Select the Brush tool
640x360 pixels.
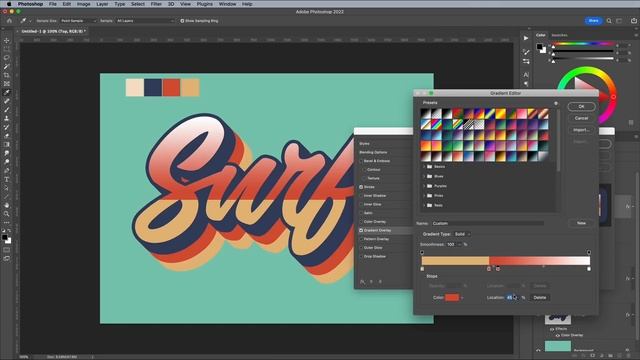(x=7, y=110)
